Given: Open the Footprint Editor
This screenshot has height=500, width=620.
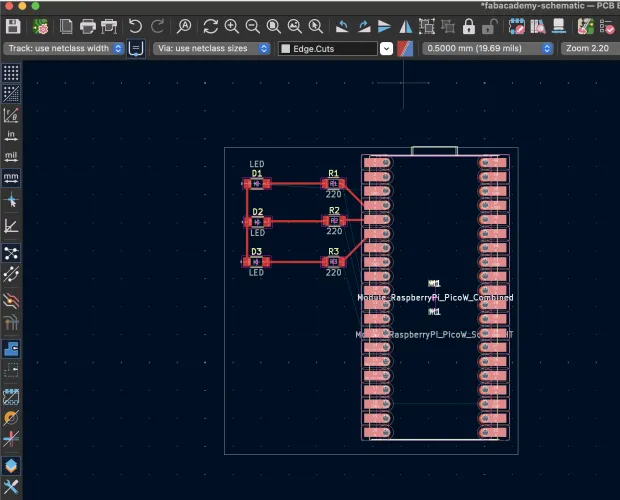Looking at the screenshot, I should 516,26.
